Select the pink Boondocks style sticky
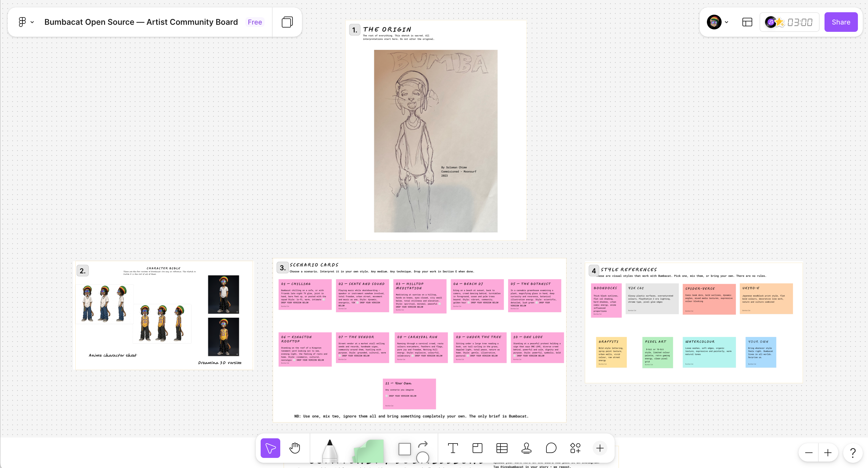868x468 pixels. 606,300
